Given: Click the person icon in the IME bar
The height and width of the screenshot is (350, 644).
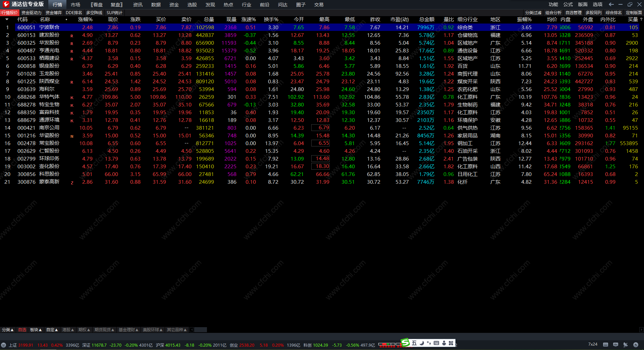Looking at the screenshot, I should pyautogui.click(x=444, y=343).
